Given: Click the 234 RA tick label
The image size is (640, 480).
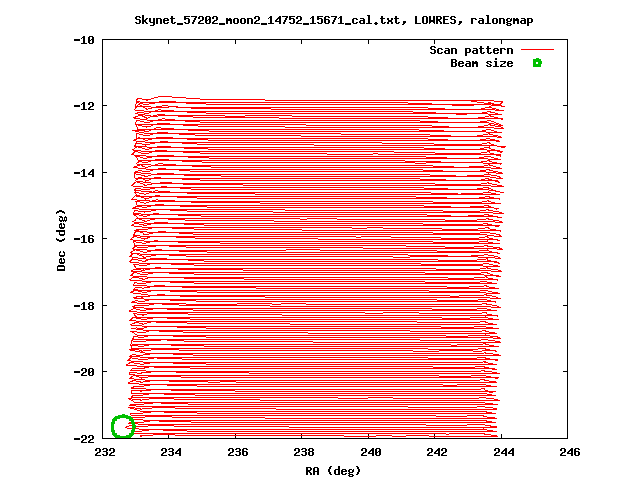Looking at the screenshot, I should [171, 452].
